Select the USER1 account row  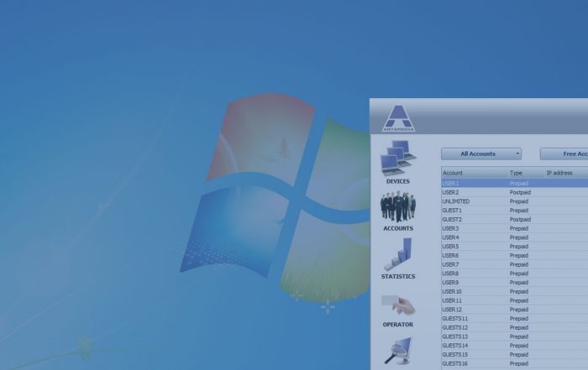pos(514,184)
